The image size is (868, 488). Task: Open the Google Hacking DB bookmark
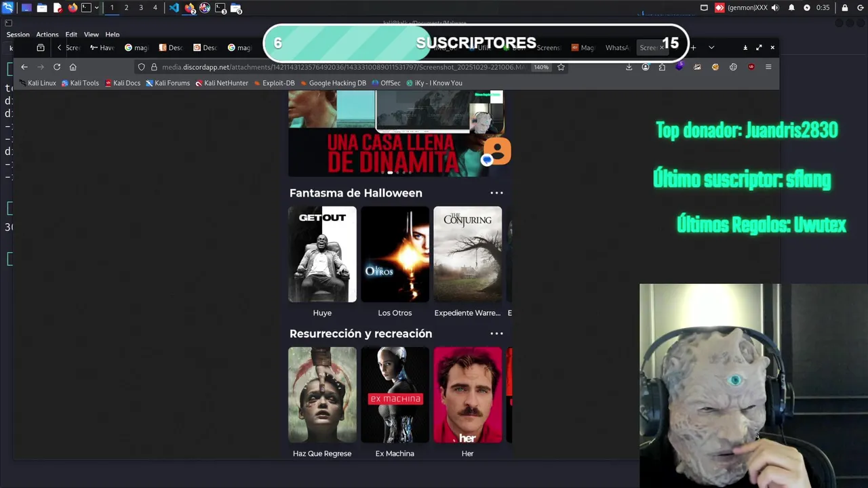pyautogui.click(x=333, y=83)
